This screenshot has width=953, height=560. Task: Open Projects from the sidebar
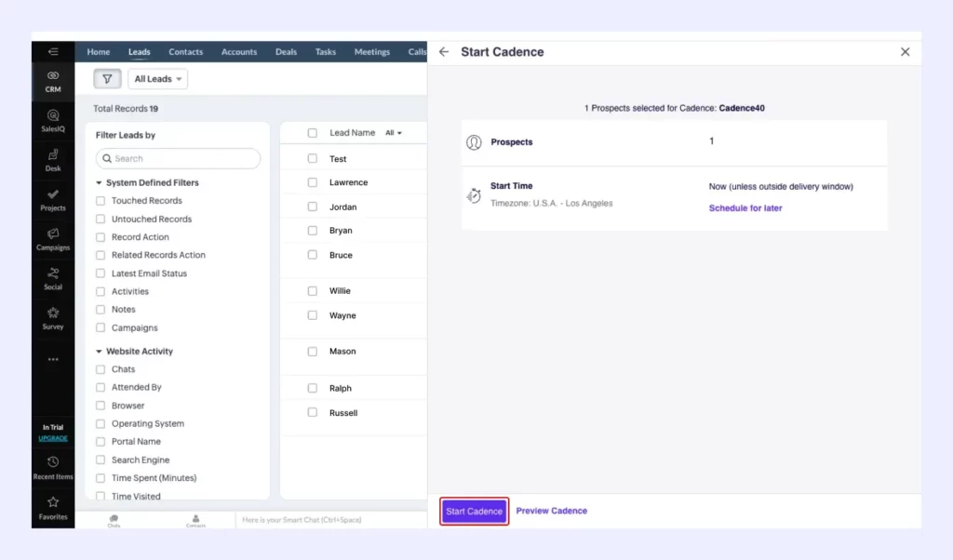pyautogui.click(x=53, y=200)
